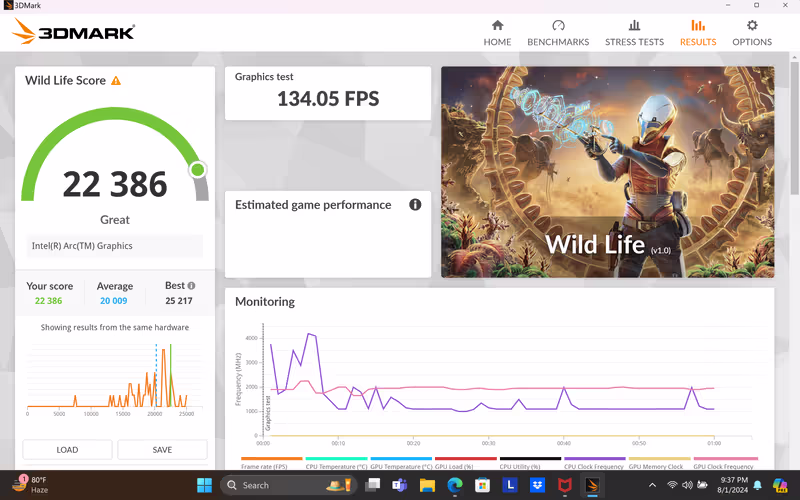
Task: Open Dropbox from the taskbar
Action: (x=537, y=485)
